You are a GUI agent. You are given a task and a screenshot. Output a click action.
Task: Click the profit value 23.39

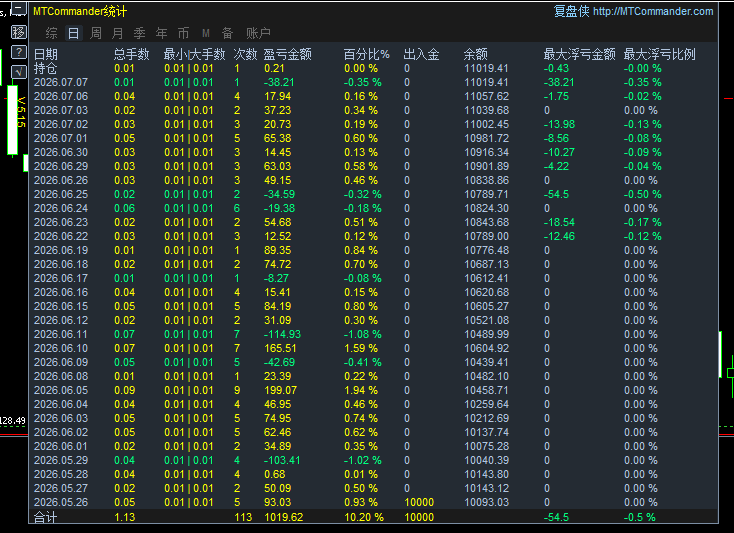(278, 376)
